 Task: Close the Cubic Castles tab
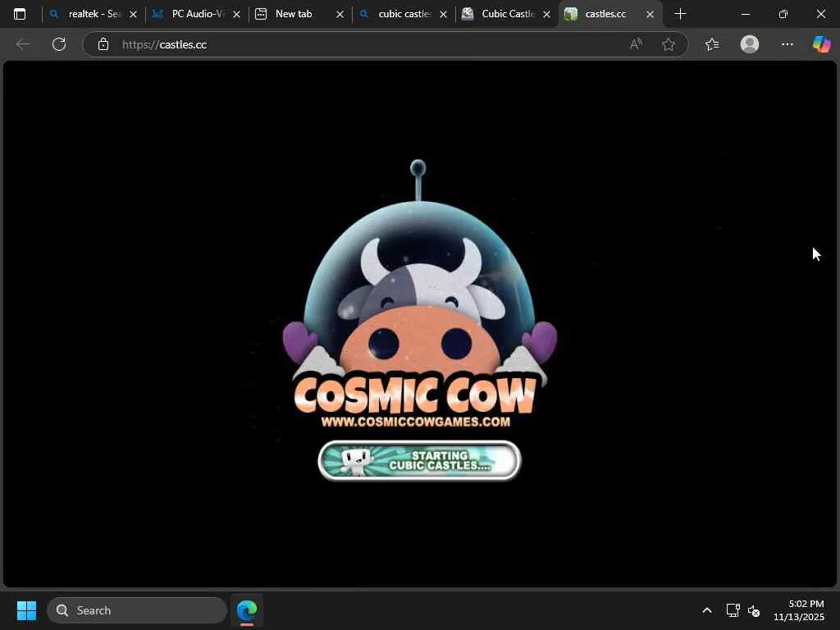click(x=547, y=15)
